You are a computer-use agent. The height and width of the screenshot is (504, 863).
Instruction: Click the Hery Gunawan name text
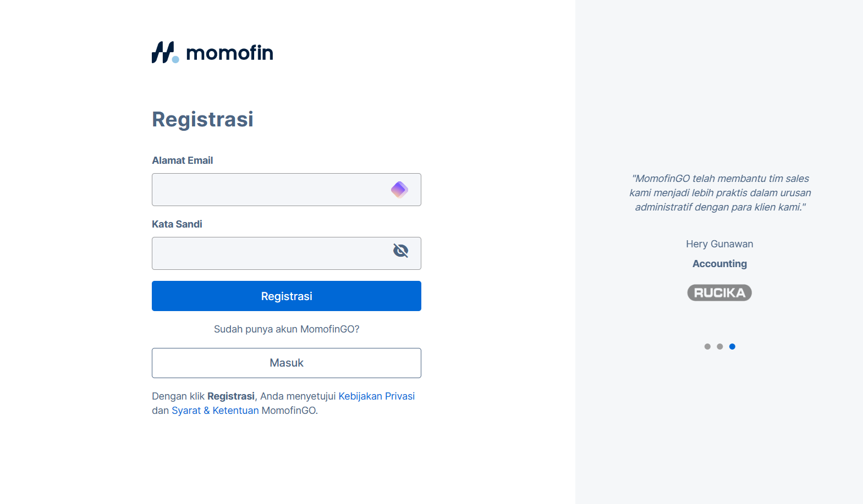[x=719, y=244]
